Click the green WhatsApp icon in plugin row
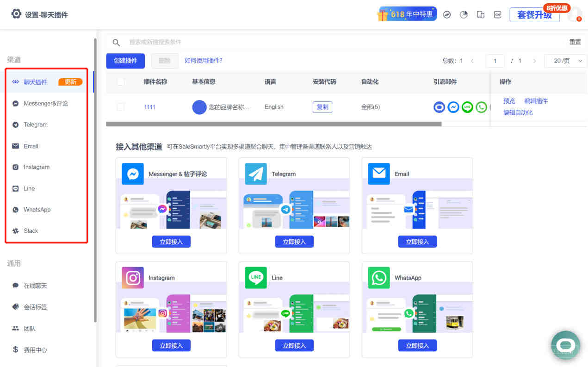The height and width of the screenshot is (367, 588). coord(481,107)
